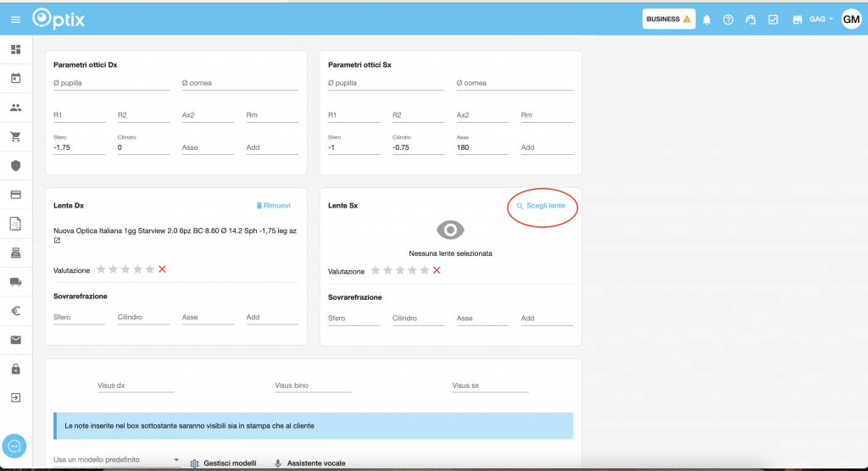This screenshot has width=868, height=471.
Task: Click the euro symbol sidebar icon
Action: (x=15, y=311)
